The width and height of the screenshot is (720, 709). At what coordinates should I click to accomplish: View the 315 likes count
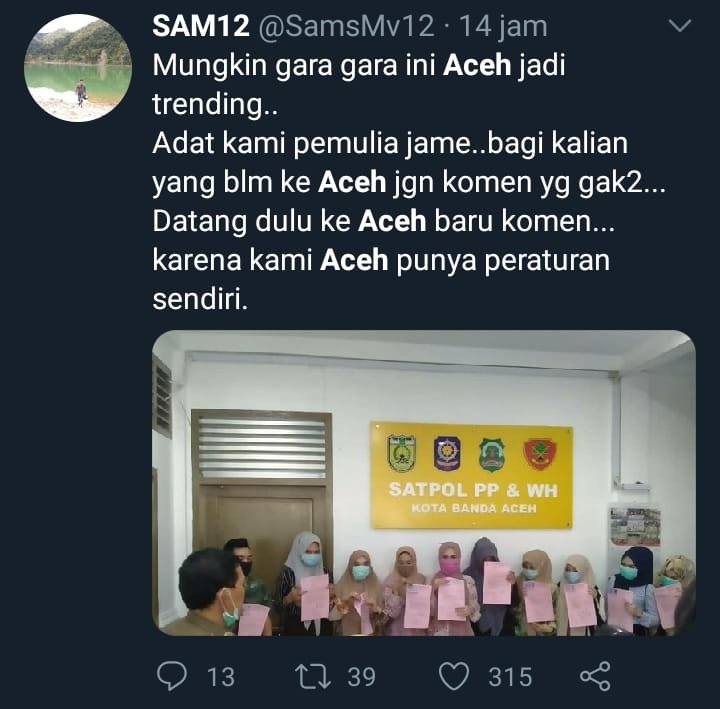[x=510, y=677]
